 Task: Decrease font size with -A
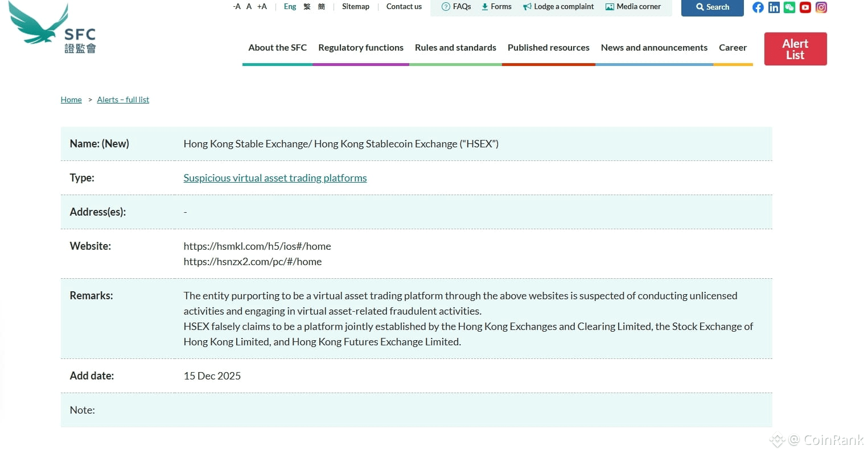237,7
